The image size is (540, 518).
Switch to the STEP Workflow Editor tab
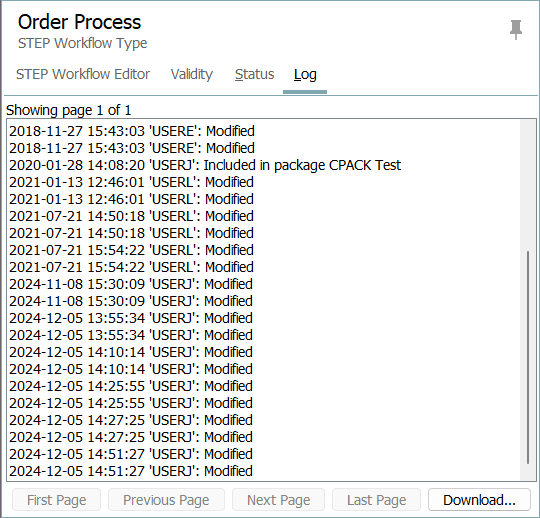83,74
